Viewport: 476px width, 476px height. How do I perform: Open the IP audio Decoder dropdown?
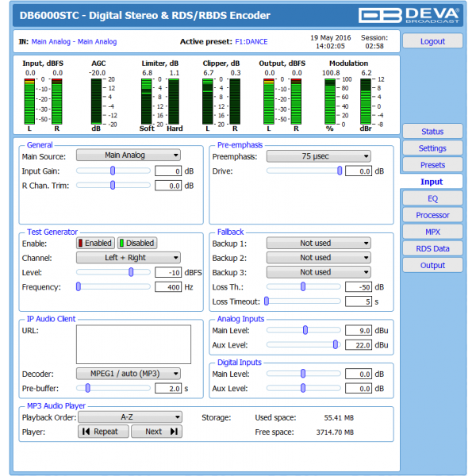tap(128, 374)
